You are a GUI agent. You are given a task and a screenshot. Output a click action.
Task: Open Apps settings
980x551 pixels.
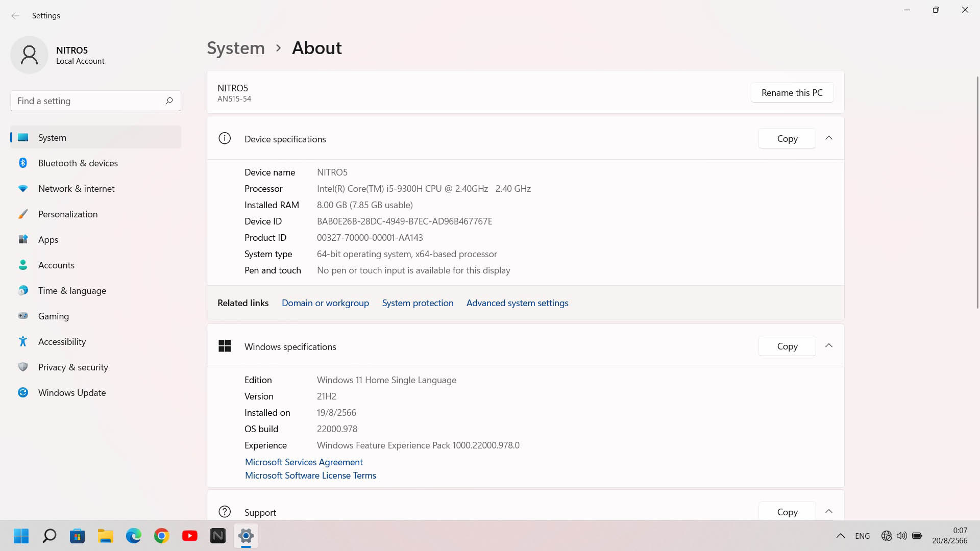pos(95,239)
